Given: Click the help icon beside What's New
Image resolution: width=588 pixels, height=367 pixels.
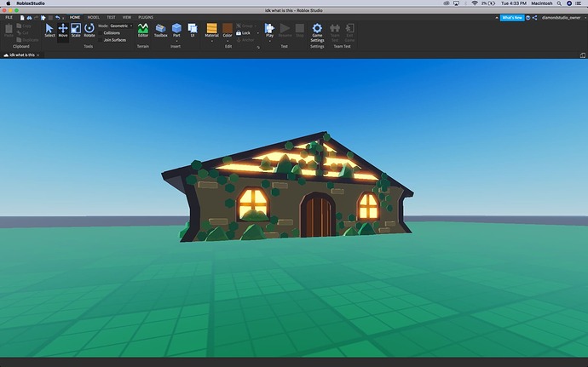Looking at the screenshot, I should click(x=528, y=18).
